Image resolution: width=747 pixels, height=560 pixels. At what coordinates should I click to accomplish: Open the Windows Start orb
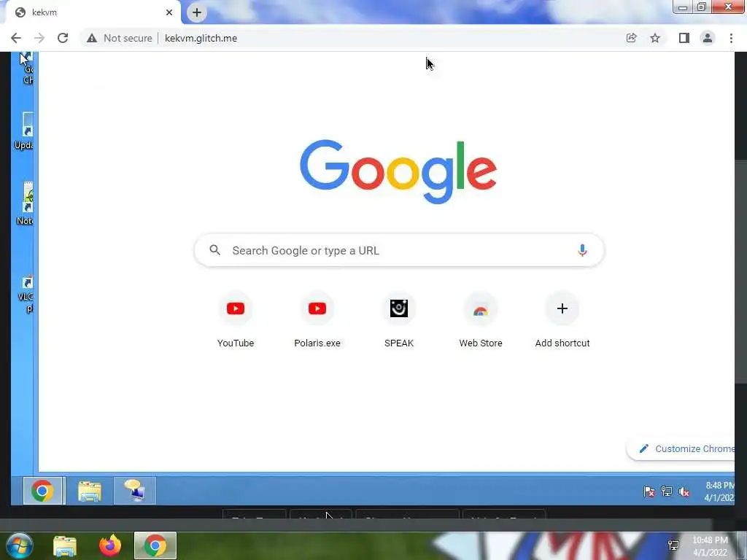(x=19, y=545)
